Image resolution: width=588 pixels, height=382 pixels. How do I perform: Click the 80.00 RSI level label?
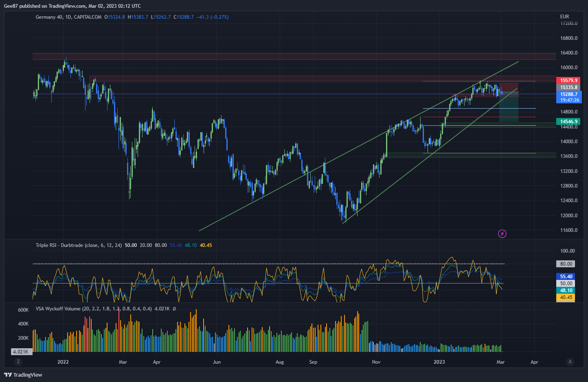pos(566,264)
